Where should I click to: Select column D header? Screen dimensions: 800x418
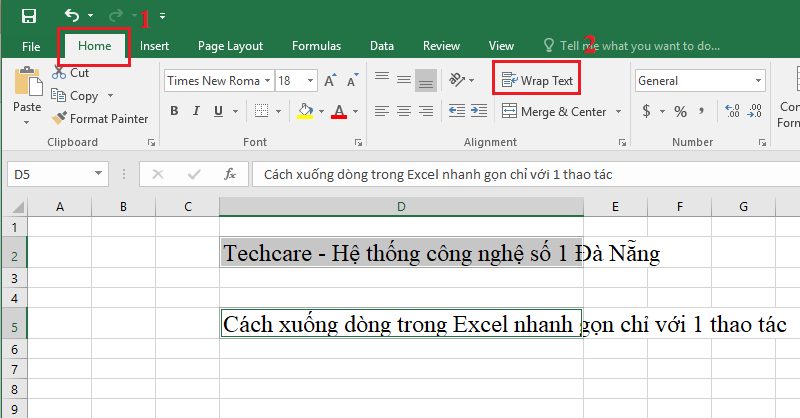(401, 207)
